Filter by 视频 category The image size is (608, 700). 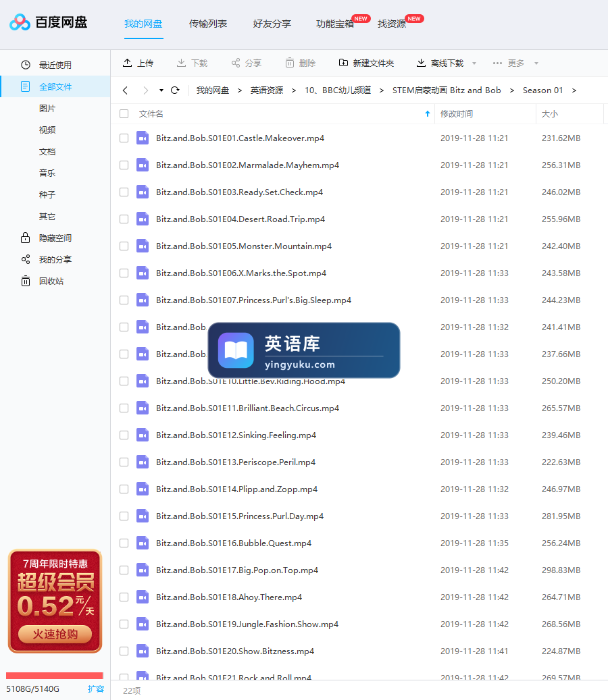[47, 130]
